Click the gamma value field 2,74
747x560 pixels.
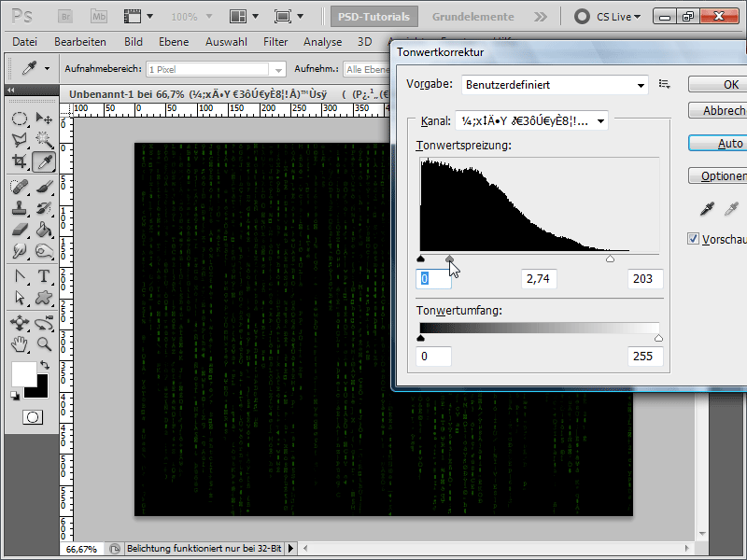click(x=539, y=278)
